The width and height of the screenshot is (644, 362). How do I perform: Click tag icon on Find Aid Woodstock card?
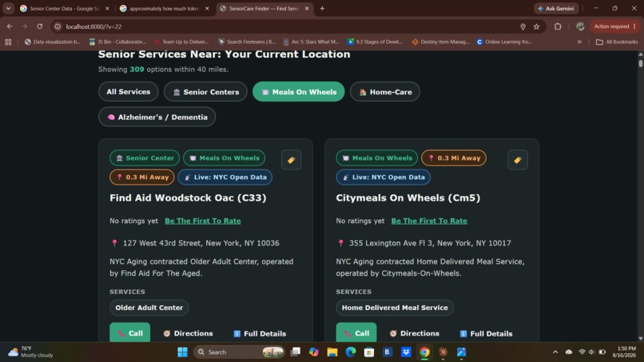[x=291, y=160]
